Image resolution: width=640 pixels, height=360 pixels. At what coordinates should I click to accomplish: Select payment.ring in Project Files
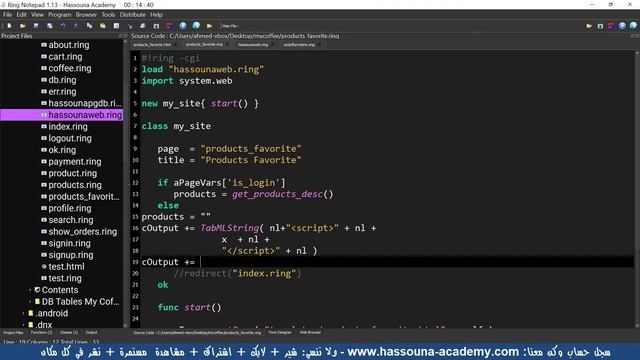[x=75, y=162]
